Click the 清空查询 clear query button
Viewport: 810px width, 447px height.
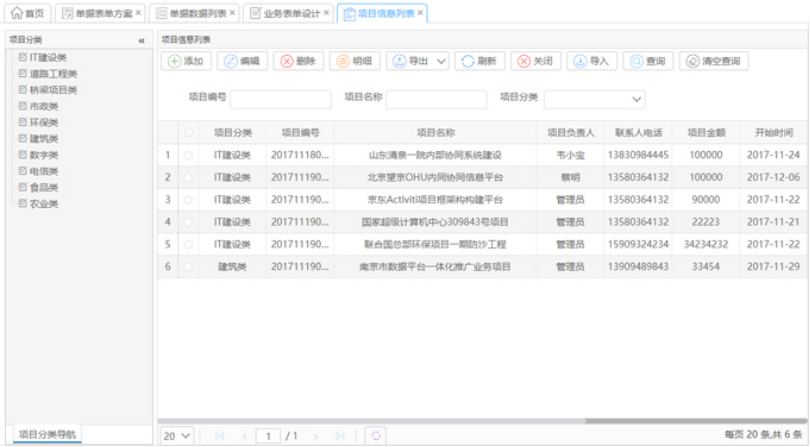(x=714, y=61)
